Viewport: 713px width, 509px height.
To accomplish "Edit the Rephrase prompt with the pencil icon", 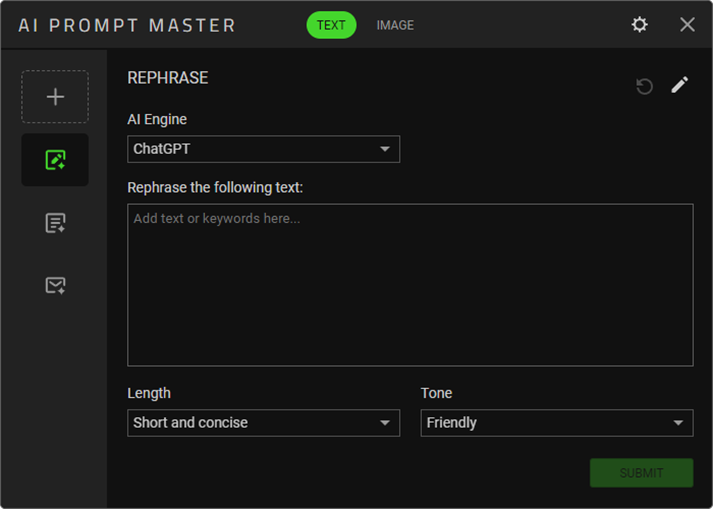I will 680,85.
